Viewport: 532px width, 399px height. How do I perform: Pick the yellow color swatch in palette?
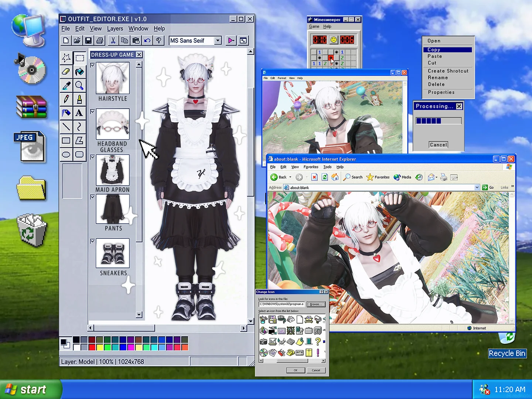100,347
